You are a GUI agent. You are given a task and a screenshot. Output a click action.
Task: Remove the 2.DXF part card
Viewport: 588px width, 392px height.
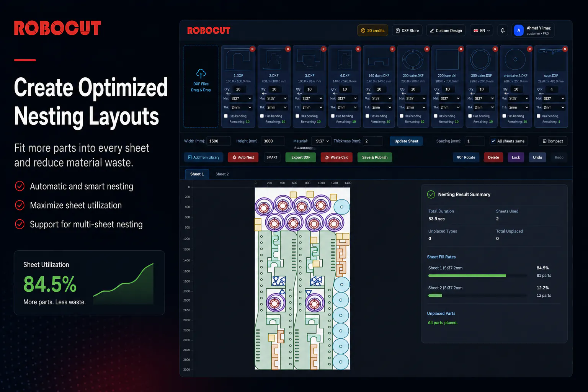click(x=288, y=49)
